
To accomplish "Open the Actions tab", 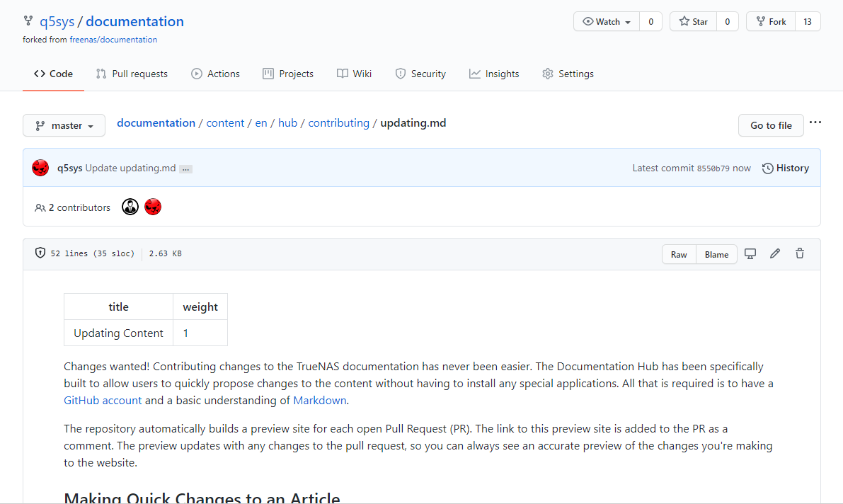I will (x=215, y=74).
